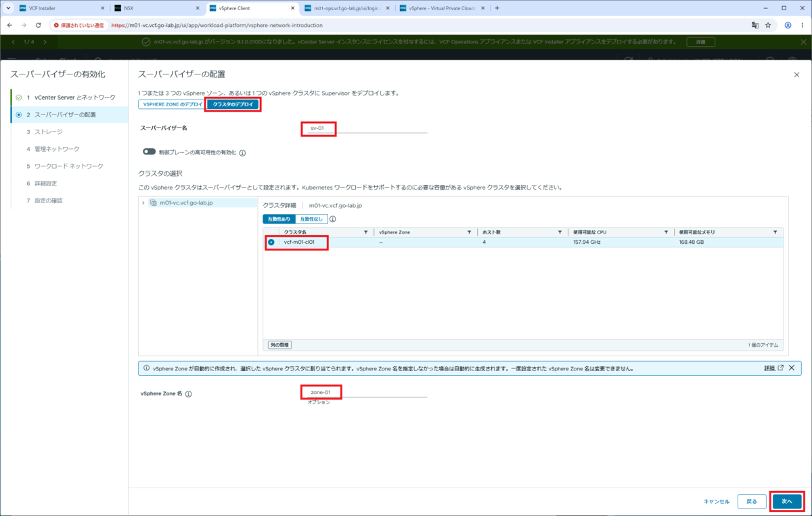The width and height of the screenshot is (812, 516).
Task: Click 戻る to go back
Action: point(752,501)
